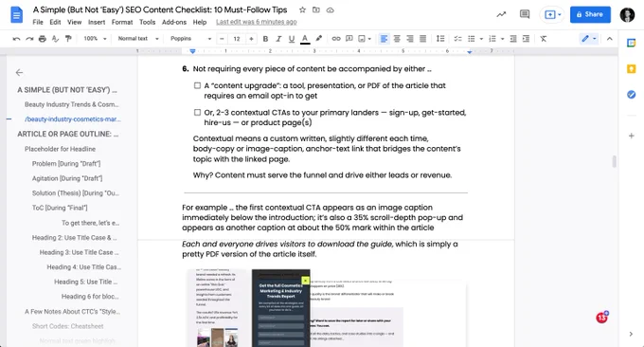This screenshot has height=347, width=644.
Task: Check the '2-3 contextual CTAs' checkbox
Action: click(x=197, y=112)
